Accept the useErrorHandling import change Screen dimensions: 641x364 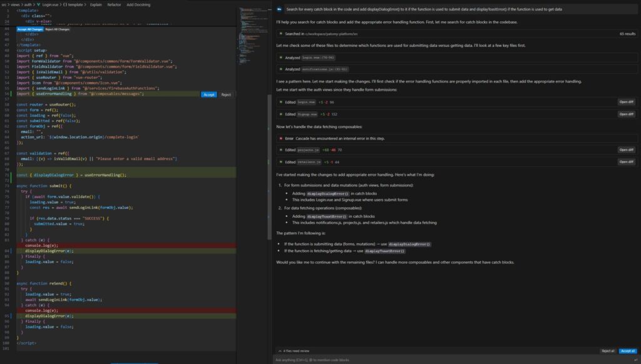208,95
